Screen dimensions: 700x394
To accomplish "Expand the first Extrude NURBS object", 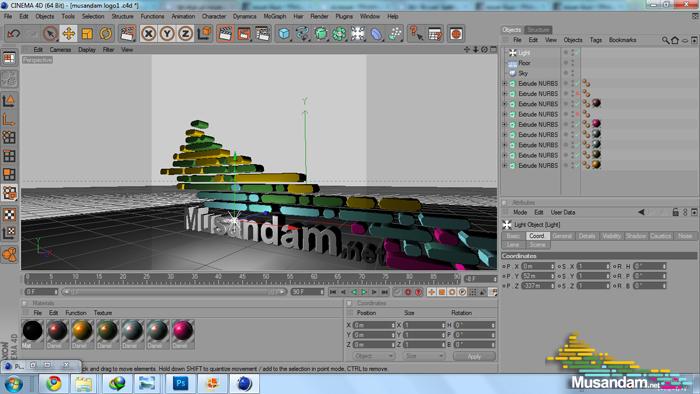I will 505,83.
